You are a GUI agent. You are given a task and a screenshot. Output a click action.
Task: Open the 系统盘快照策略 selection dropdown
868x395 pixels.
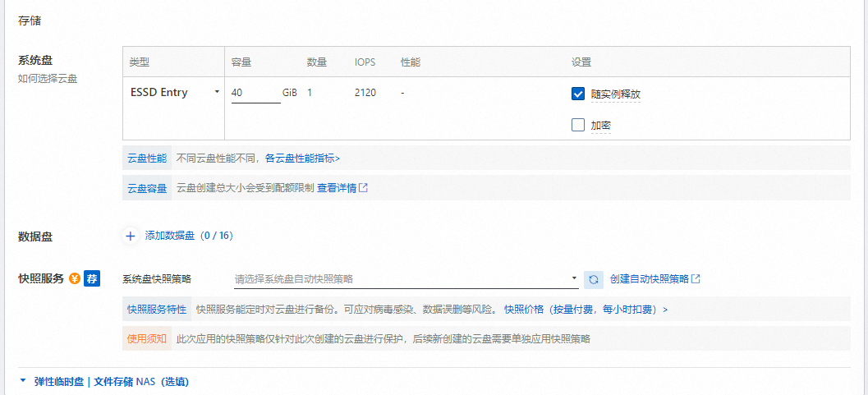(406, 279)
